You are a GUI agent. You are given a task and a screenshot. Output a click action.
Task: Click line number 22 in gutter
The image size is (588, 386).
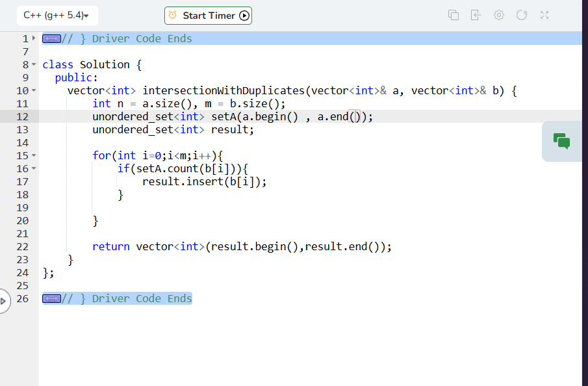click(x=23, y=247)
